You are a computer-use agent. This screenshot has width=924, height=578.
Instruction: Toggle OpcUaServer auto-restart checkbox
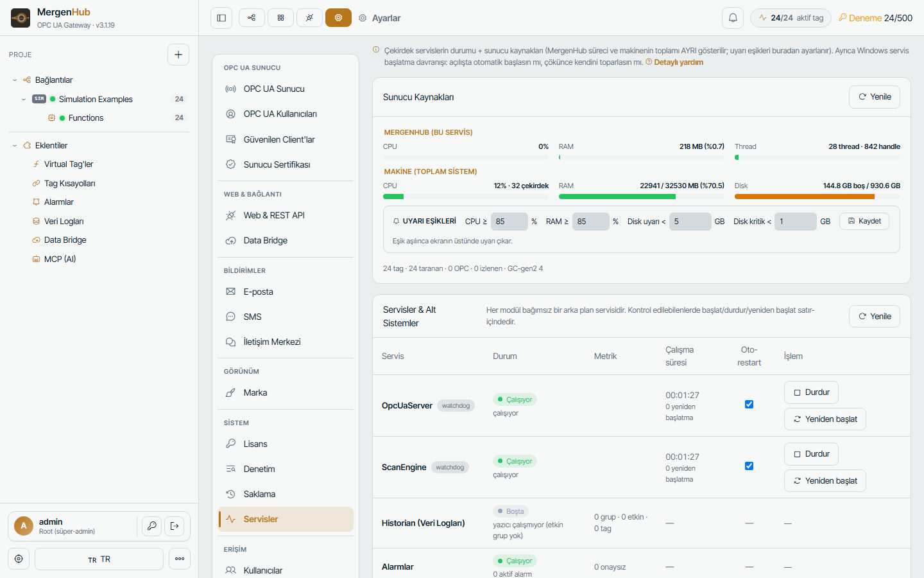(x=749, y=405)
